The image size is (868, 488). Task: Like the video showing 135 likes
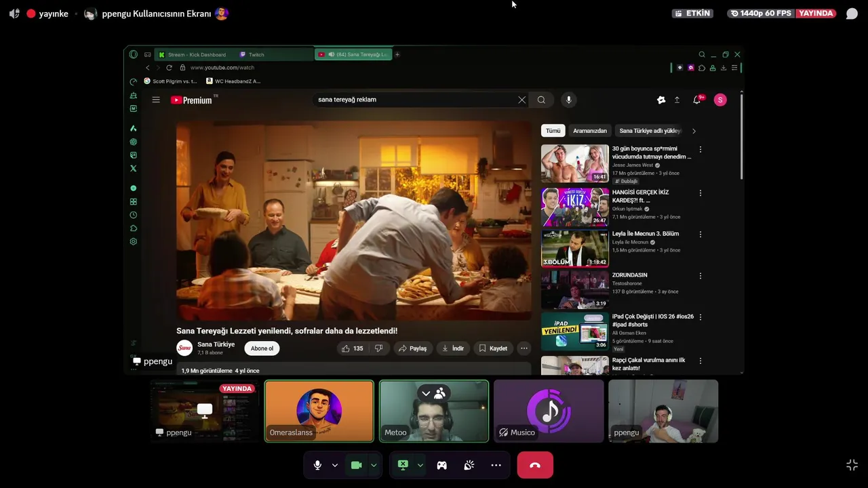(352, 348)
